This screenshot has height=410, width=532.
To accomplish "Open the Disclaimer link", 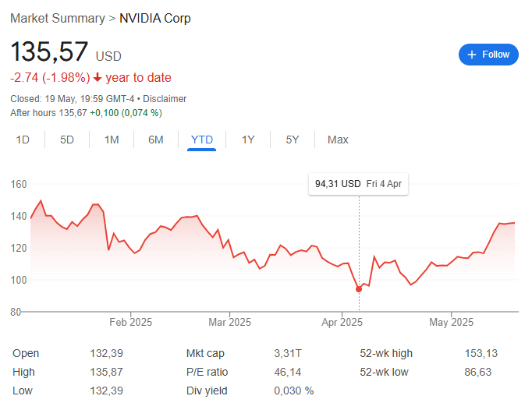I will pyautogui.click(x=165, y=99).
